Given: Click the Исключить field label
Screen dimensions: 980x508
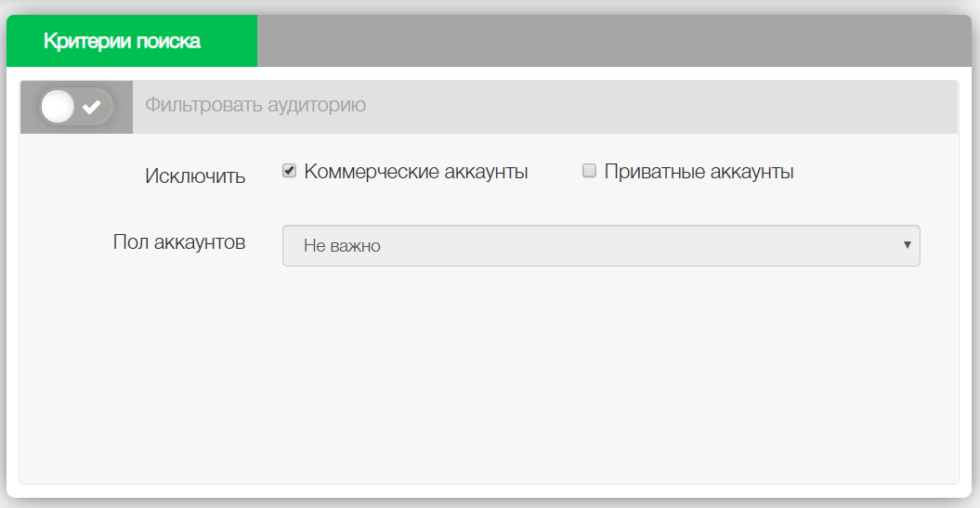Looking at the screenshot, I should click(195, 176).
